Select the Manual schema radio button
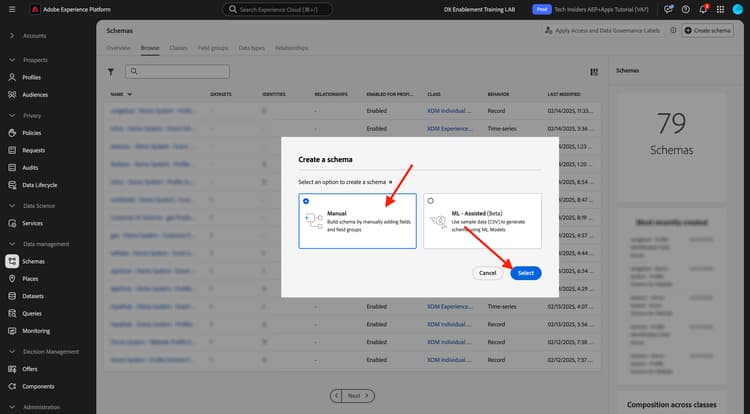The image size is (750, 414). coord(306,201)
